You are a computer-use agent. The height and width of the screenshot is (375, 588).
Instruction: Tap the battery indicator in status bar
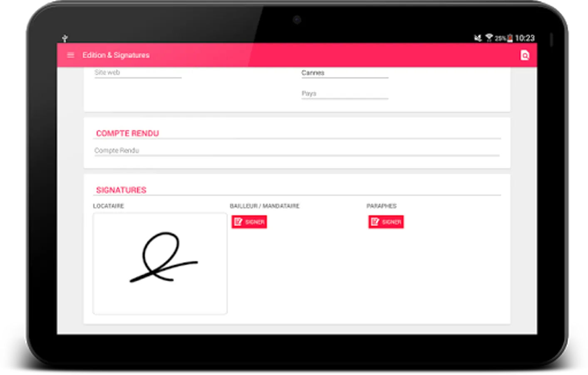[510, 38]
